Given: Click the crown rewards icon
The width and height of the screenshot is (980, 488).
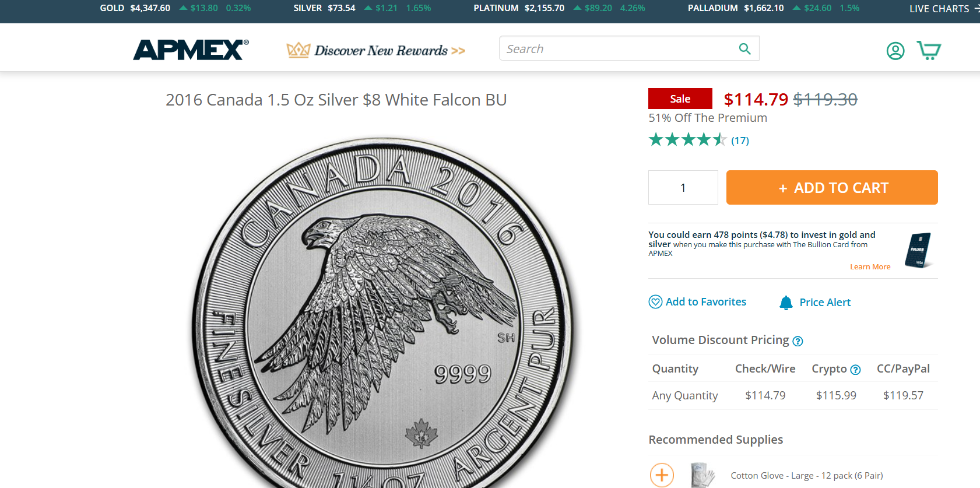Looking at the screenshot, I should point(298,50).
